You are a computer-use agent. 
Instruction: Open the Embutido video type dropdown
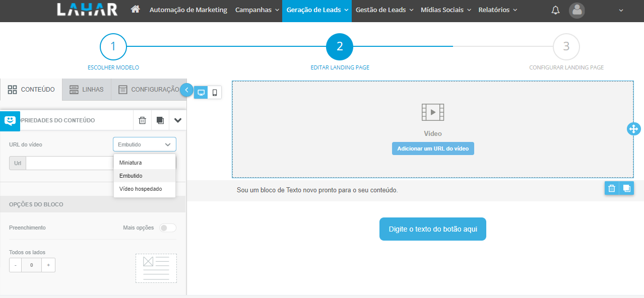click(x=145, y=144)
